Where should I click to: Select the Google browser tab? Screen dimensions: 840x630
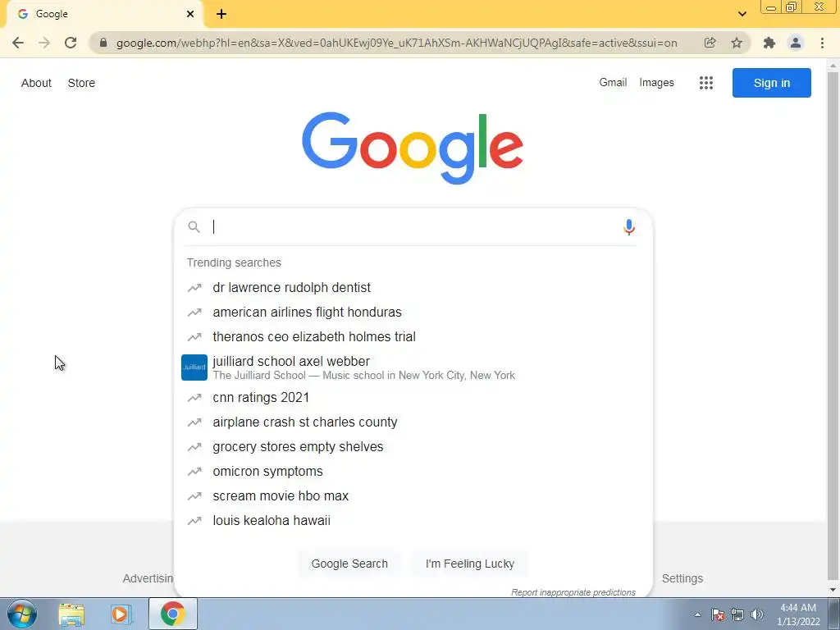(x=104, y=14)
